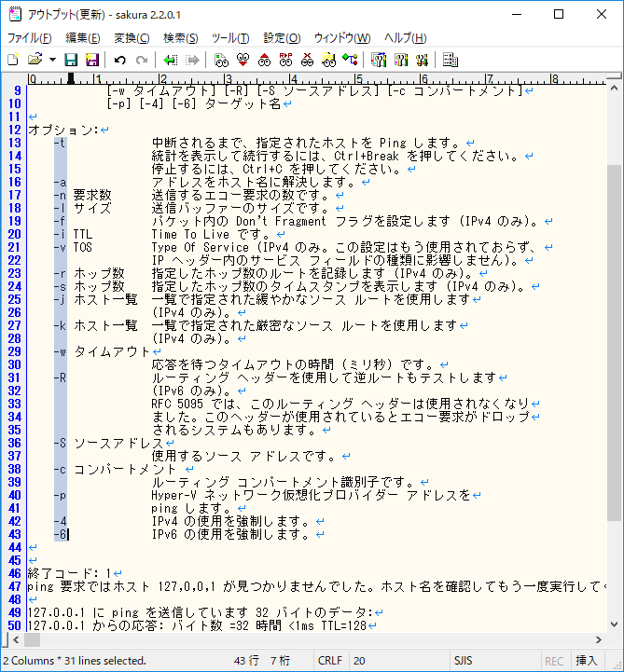Viewport: 624px width, 672px height.
Task: Open the 編集(E) menu
Action: tap(83, 38)
